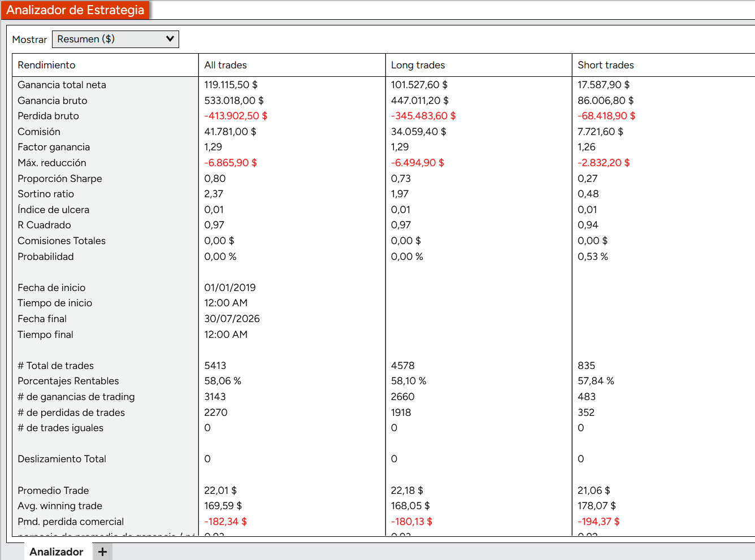Click the 01/01/2019 start date value
This screenshot has width=755, height=560.
229,288
